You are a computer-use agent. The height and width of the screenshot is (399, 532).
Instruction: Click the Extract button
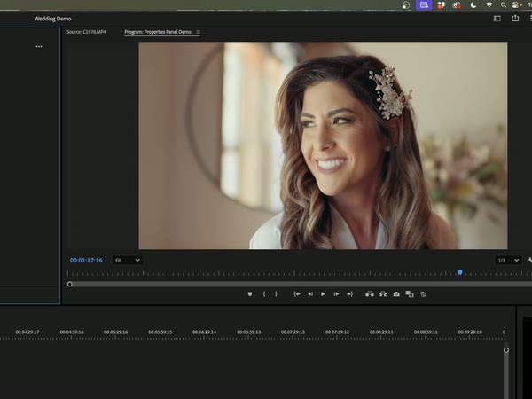coord(383,294)
